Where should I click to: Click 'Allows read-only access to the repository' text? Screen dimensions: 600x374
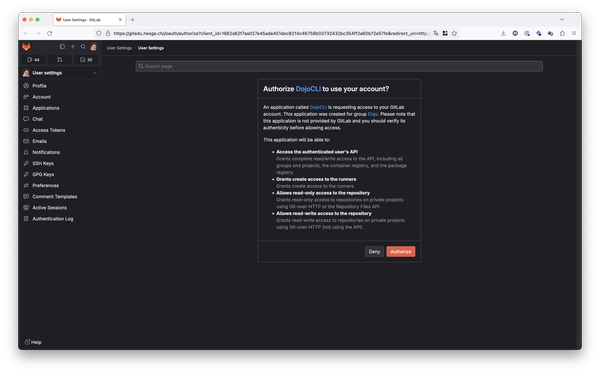323,193
